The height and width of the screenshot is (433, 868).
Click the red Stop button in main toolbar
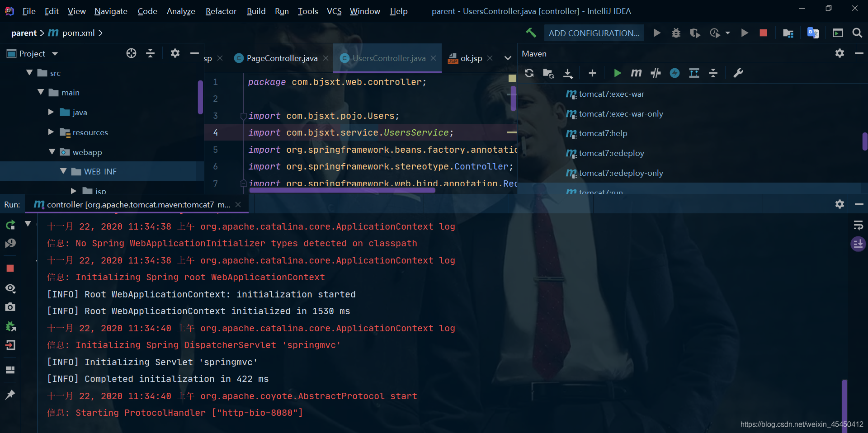click(763, 33)
